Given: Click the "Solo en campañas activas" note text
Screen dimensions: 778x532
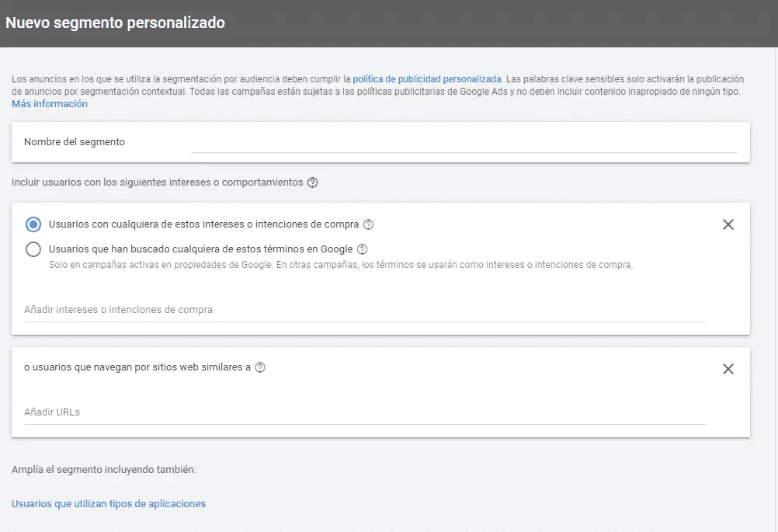Looking at the screenshot, I should pos(340,265).
